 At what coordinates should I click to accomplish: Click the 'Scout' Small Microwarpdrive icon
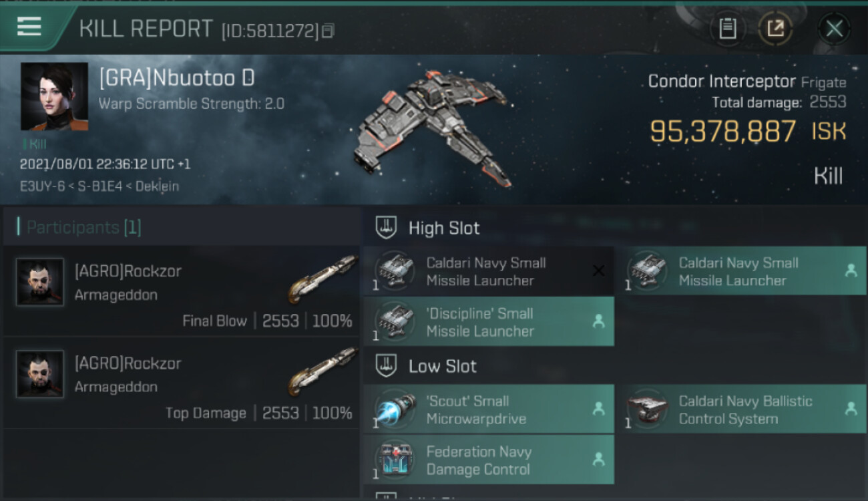point(395,409)
